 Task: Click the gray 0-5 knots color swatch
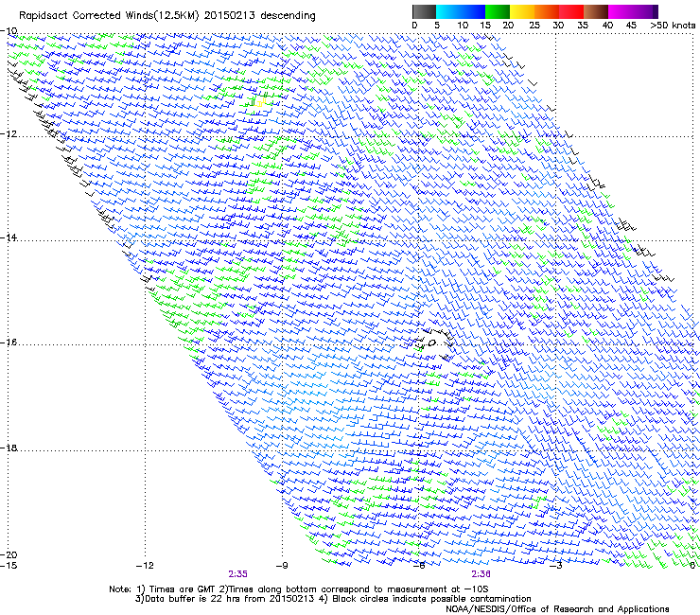(x=424, y=11)
